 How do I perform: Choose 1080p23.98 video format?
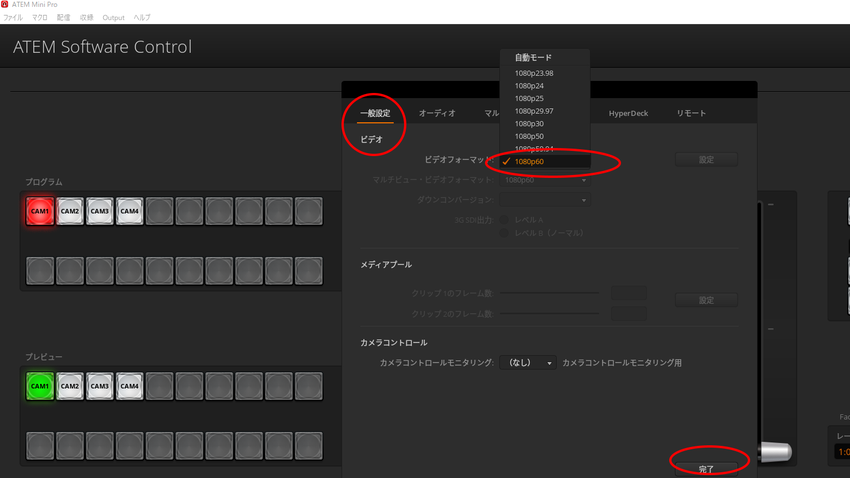coord(545,73)
